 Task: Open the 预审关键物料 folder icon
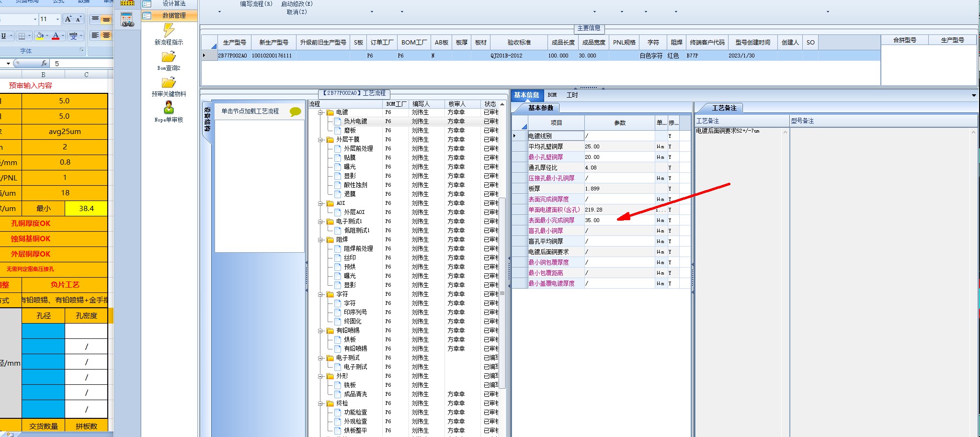click(x=169, y=83)
